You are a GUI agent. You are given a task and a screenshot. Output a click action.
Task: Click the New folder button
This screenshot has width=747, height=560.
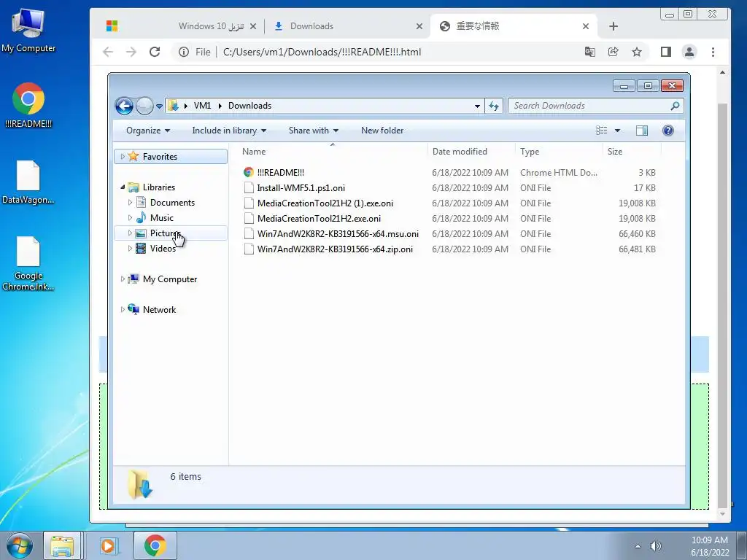click(x=382, y=131)
